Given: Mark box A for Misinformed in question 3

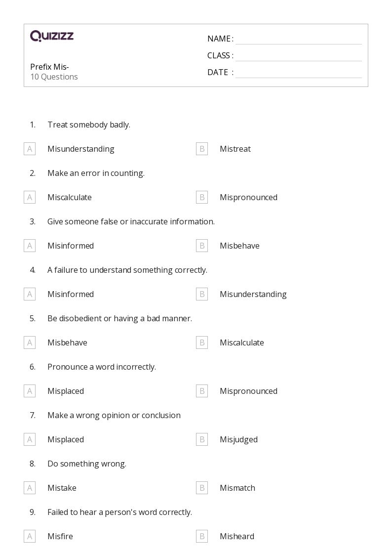Looking at the screenshot, I should [x=30, y=246].
